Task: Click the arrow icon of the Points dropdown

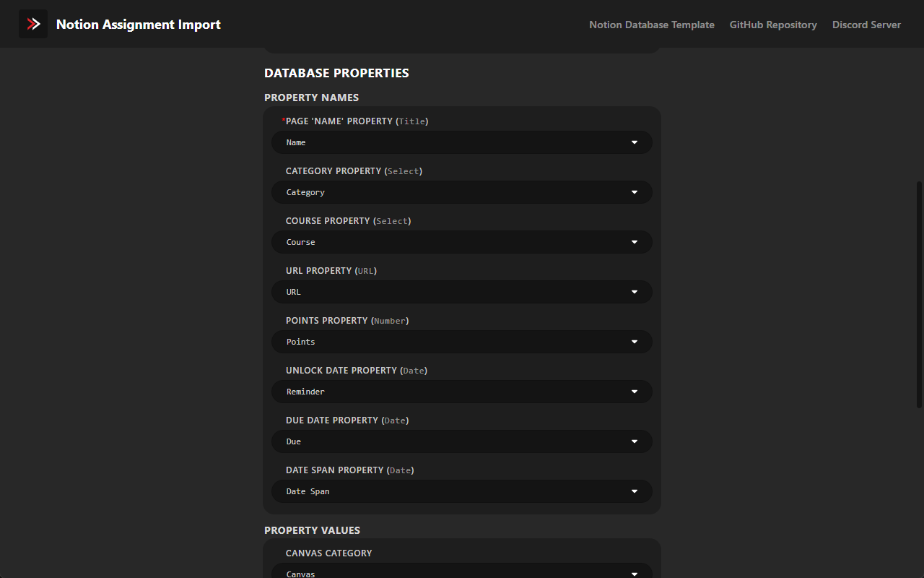Action: point(635,342)
